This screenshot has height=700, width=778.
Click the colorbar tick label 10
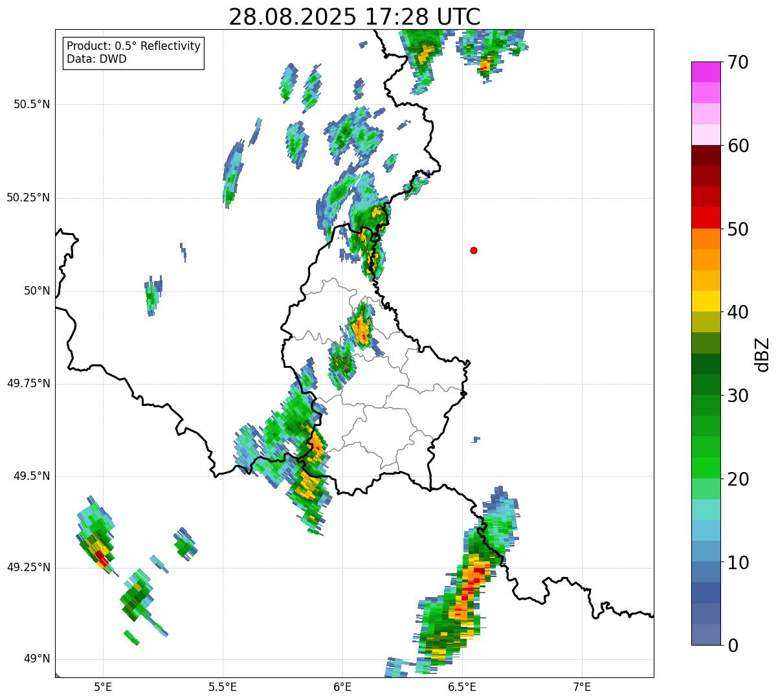(x=738, y=563)
